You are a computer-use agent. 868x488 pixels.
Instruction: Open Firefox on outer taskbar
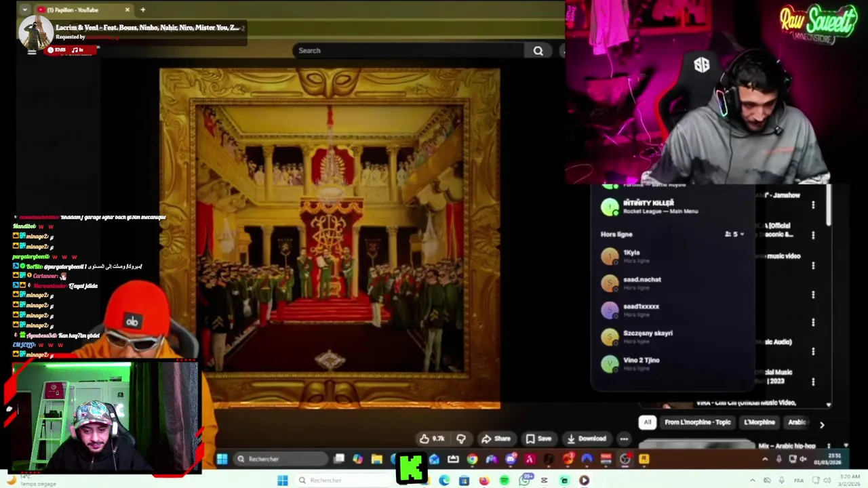tap(484, 481)
